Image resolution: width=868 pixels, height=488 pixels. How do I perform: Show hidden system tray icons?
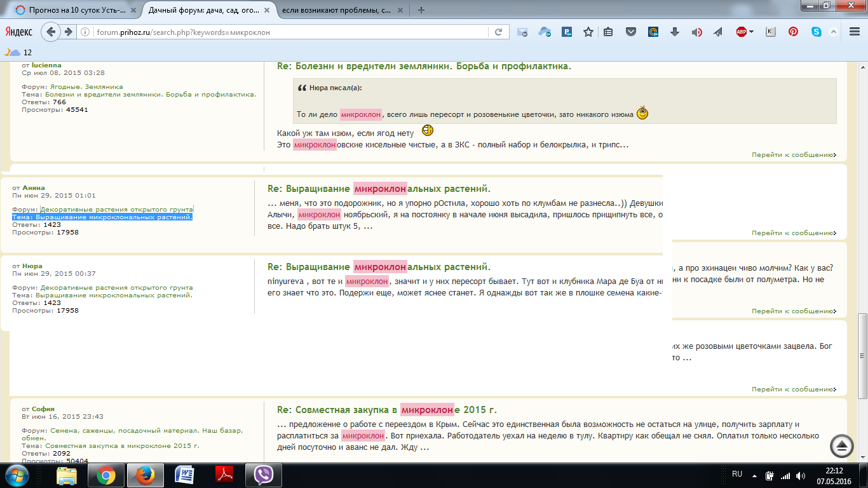[x=754, y=475]
